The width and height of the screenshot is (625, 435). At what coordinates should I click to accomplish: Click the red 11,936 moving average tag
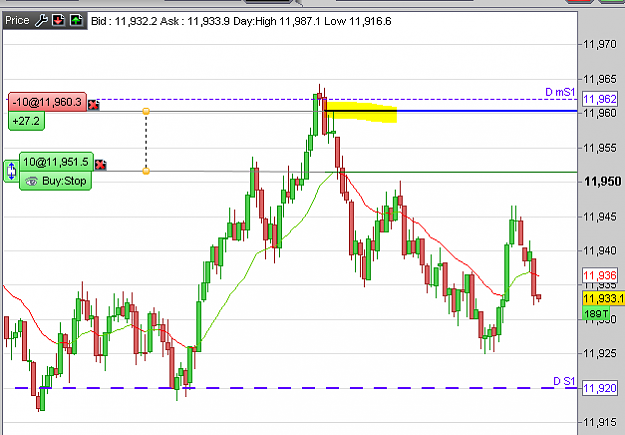pyautogui.click(x=600, y=275)
